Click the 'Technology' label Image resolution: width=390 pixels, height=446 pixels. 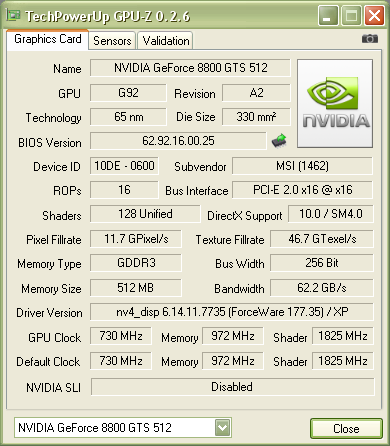[53, 118]
